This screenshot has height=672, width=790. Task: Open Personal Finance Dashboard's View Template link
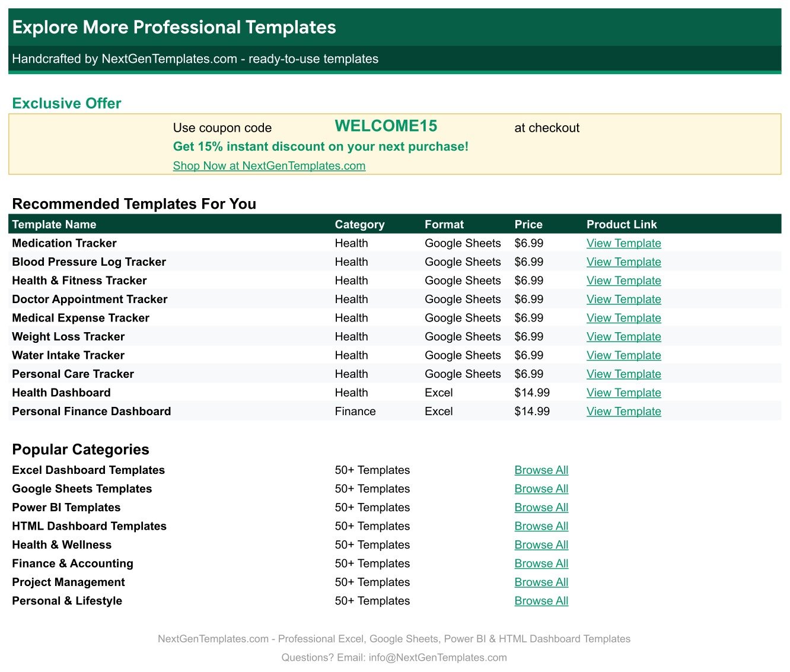[x=623, y=412]
